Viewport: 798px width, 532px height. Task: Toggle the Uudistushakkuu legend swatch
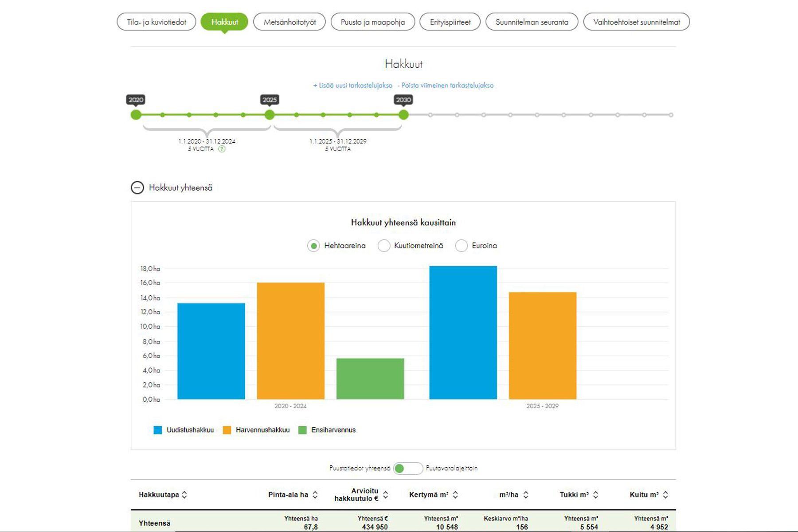[157, 430]
